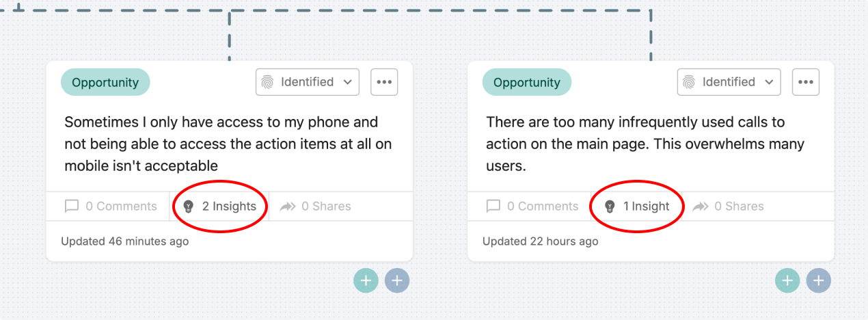The image size is (868, 320).
Task: Click the "Updated 46 minutes ago" timestamp
Action: 124,241
